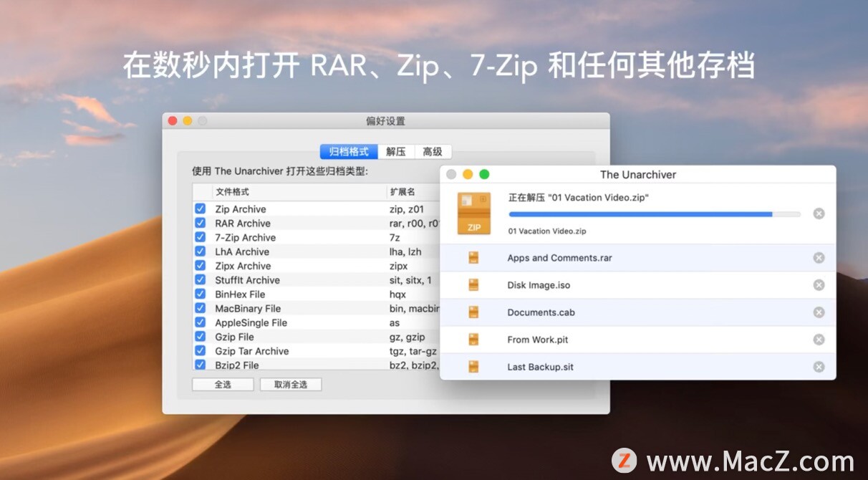Image resolution: width=868 pixels, height=480 pixels.
Task: Toggle the MacBinary File checkbox
Action: coord(201,309)
